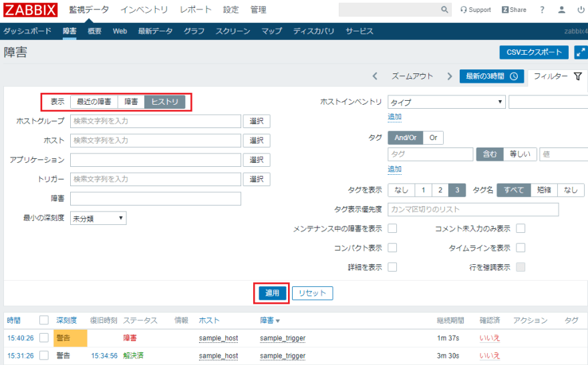Open the Support link
588x365 pixels.
[476, 10]
